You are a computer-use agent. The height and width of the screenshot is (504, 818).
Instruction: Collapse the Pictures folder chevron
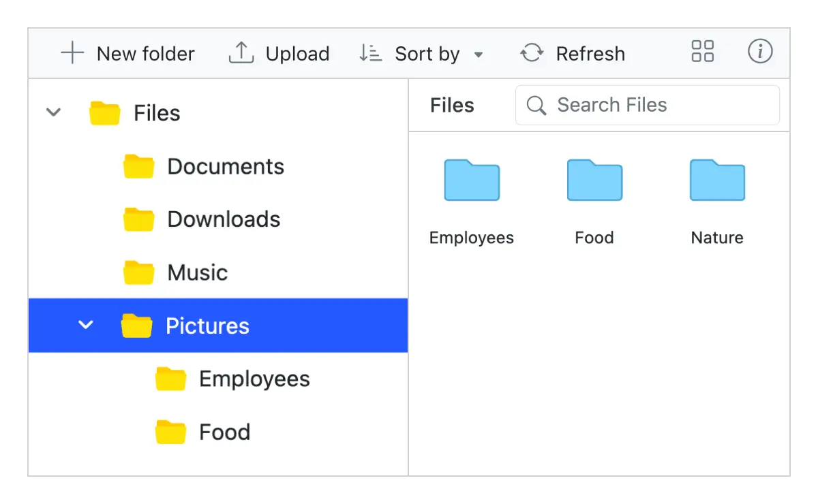click(x=86, y=326)
